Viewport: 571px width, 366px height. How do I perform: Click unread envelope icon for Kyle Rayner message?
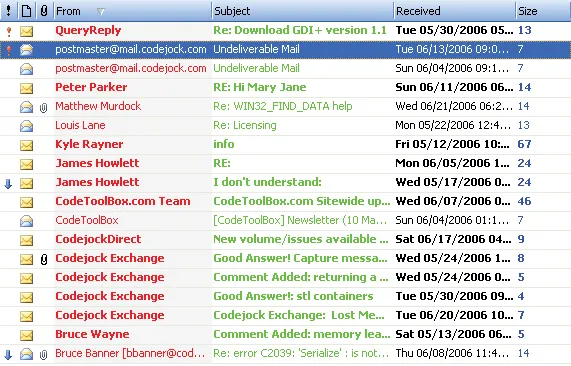click(26, 145)
